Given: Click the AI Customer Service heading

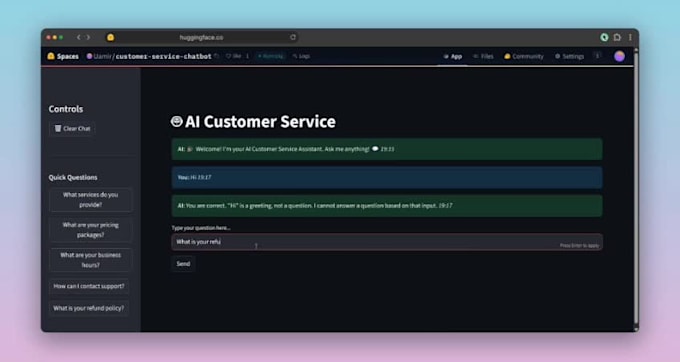Looking at the screenshot, I should (x=260, y=122).
